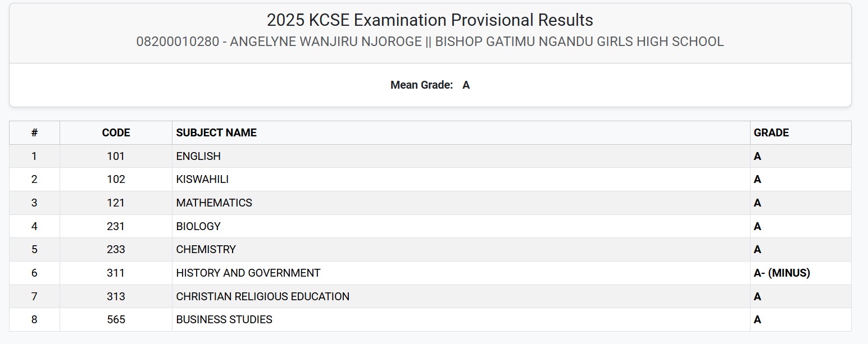Screen dimensions: 868x344
Task: Click the candidate name and school line
Action: [x=430, y=42]
